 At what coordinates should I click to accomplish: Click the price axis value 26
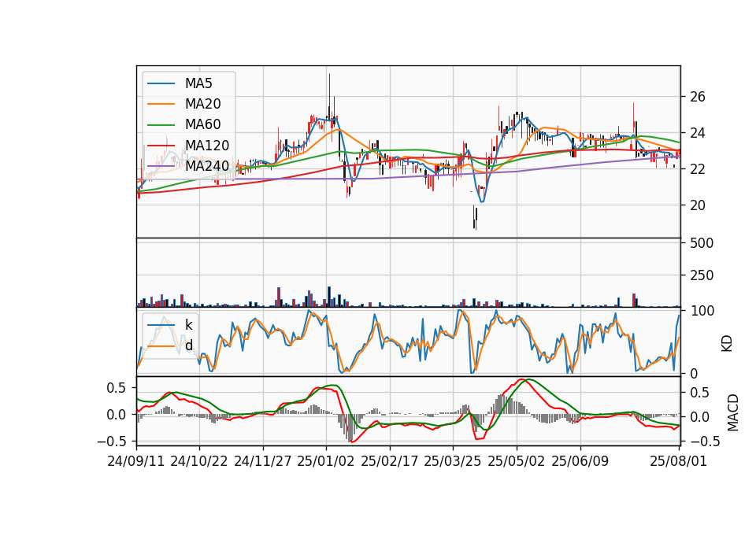point(698,97)
